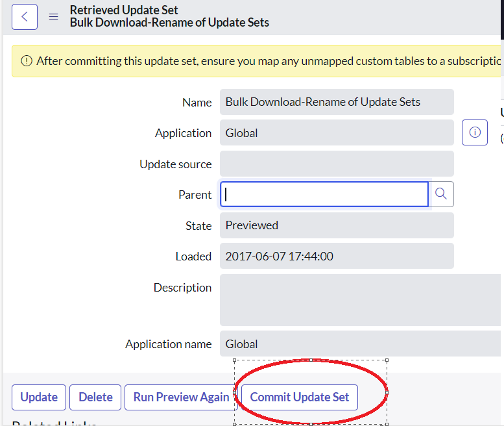This screenshot has height=426, width=504.
Task: Open the Parent lookup magnifier
Action: [442, 194]
